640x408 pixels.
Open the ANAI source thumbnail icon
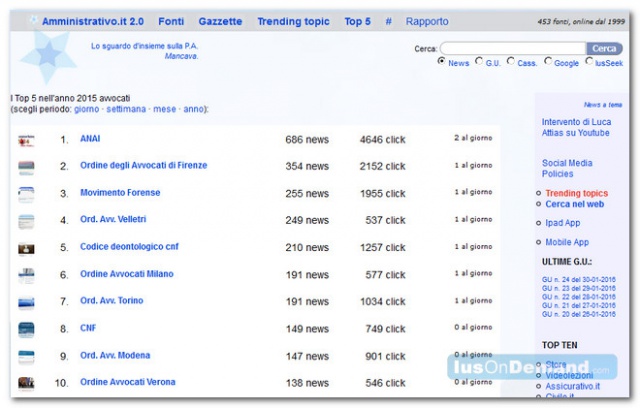pyautogui.click(x=26, y=141)
